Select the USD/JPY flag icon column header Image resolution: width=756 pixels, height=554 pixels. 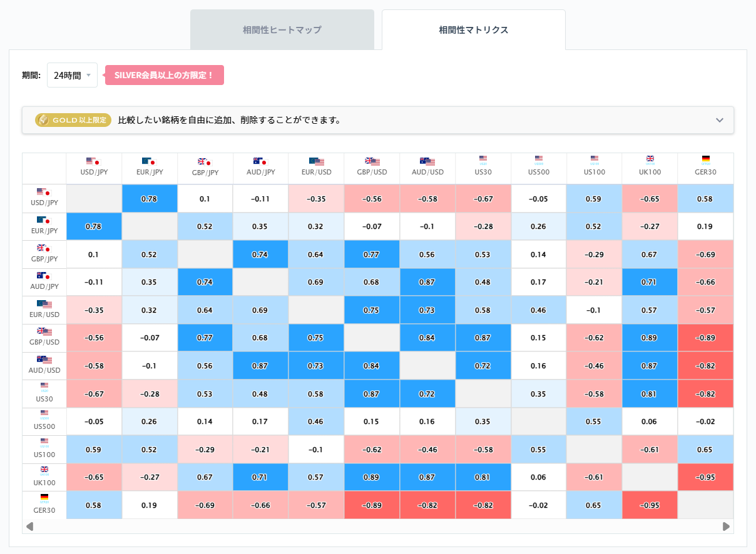click(x=94, y=161)
